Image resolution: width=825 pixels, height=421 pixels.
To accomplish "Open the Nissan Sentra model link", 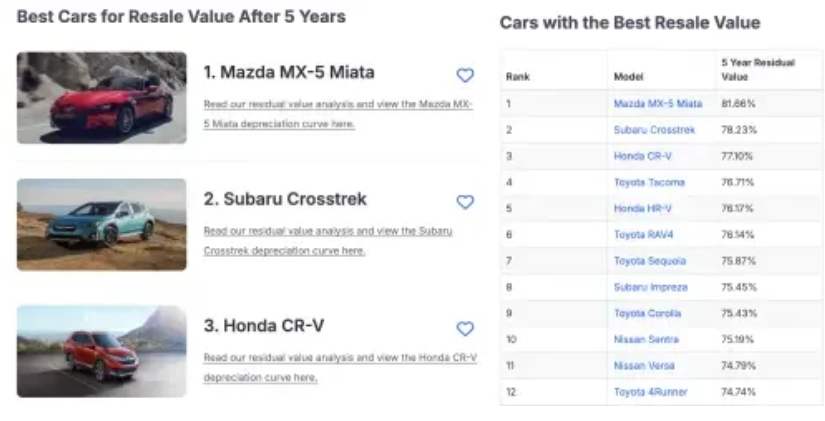I will 647,339.
